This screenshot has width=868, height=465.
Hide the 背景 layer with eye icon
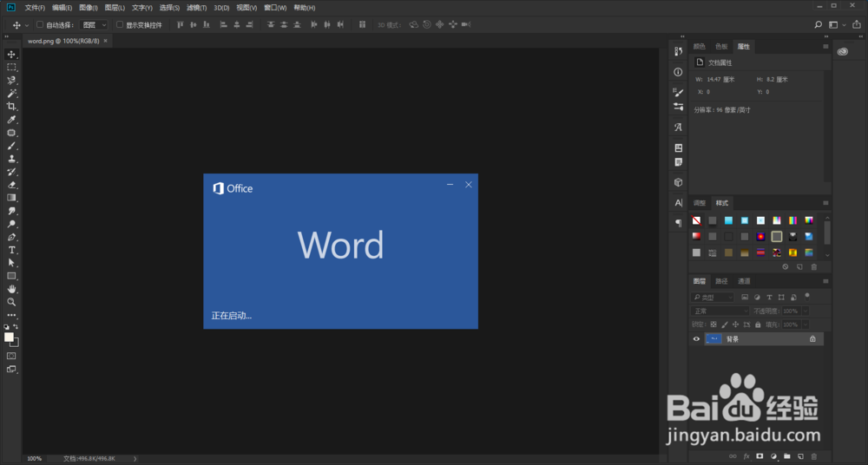click(696, 339)
